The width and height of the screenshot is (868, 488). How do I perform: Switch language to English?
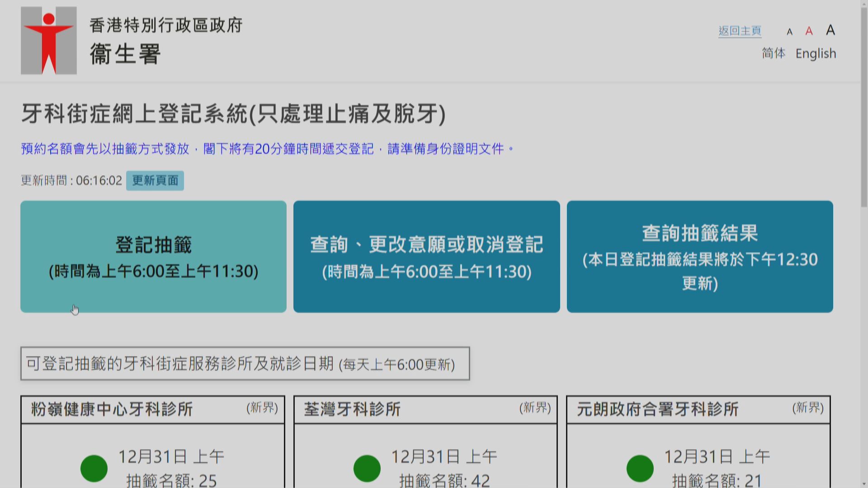[x=816, y=53]
